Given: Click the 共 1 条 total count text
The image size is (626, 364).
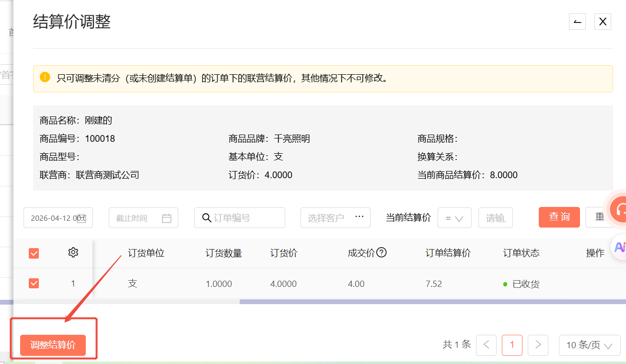Looking at the screenshot, I should (x=457, y=344).
